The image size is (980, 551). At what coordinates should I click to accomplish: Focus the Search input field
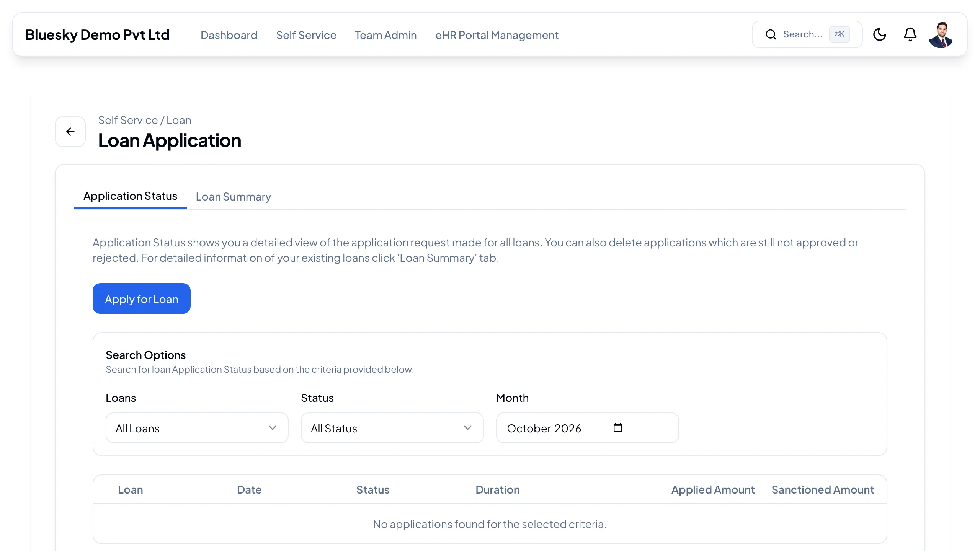click(807, 34)
